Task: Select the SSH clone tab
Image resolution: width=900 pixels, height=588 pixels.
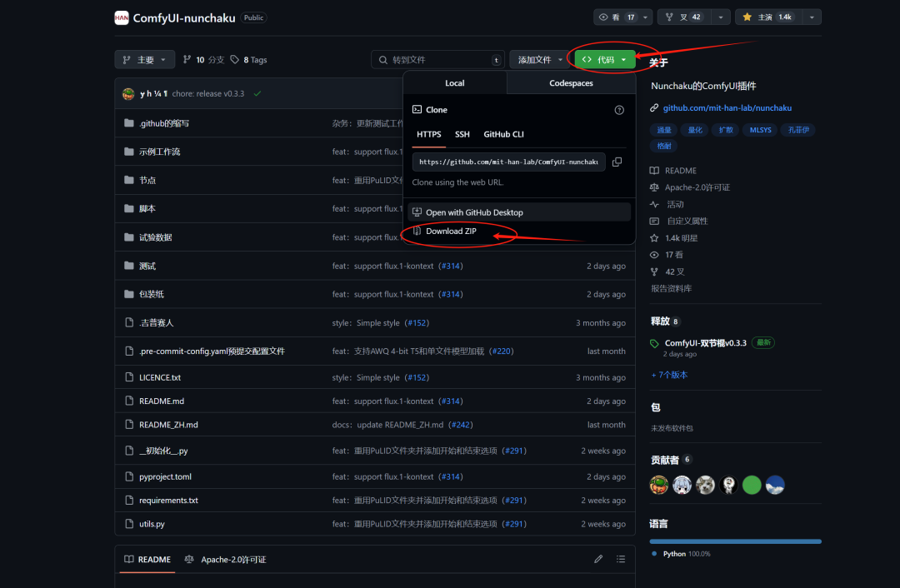Action: point(462,134)
